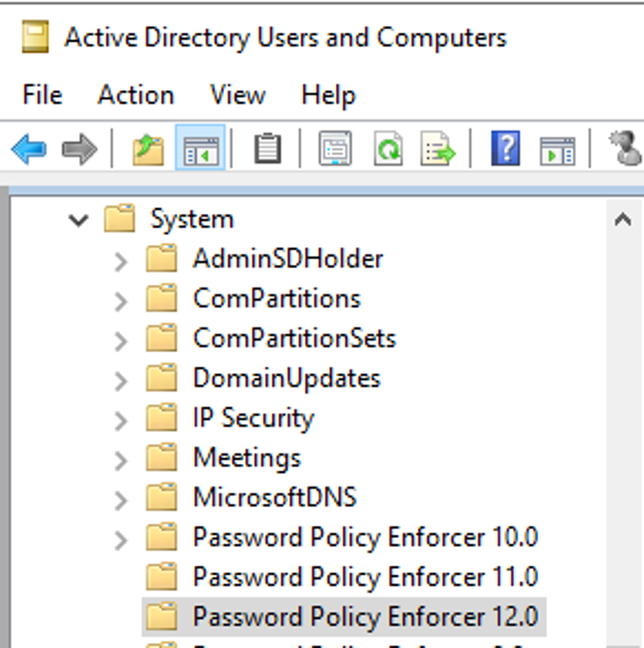The width and height of the screenshot is (644, 648).
Task: Expand the IP Security node
Action: (x=121, y=421)
